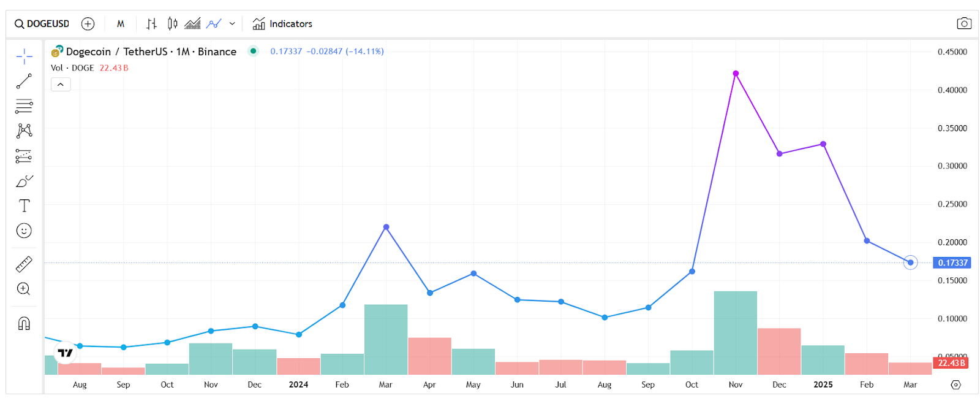Select the XABCD pattern tool

tap(24, 131)
